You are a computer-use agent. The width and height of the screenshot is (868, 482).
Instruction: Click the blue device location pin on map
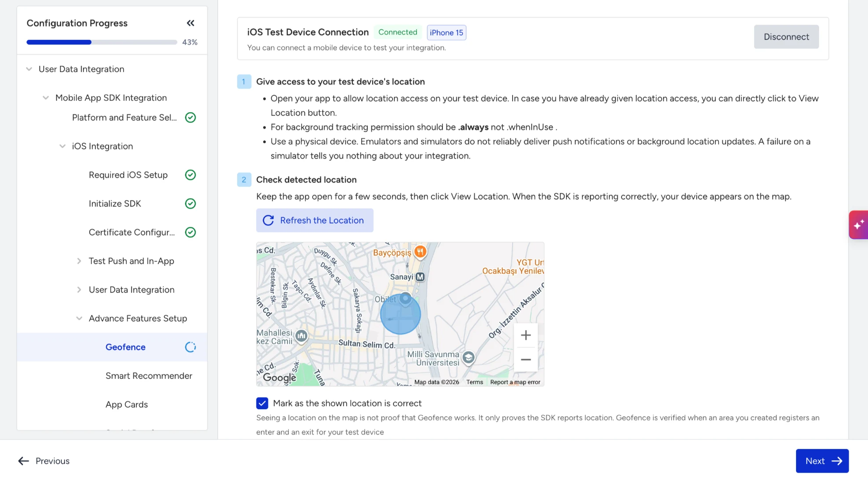click(x=405, y=299)
